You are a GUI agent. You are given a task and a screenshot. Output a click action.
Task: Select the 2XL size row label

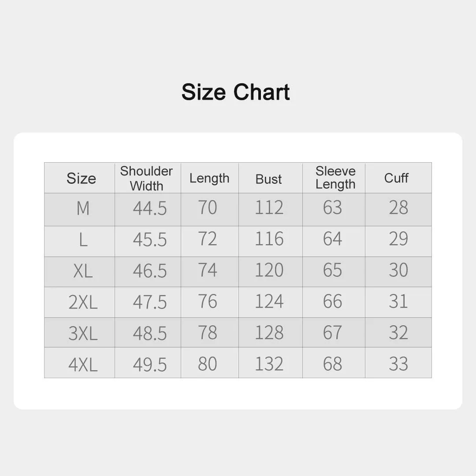coord(83,302)
